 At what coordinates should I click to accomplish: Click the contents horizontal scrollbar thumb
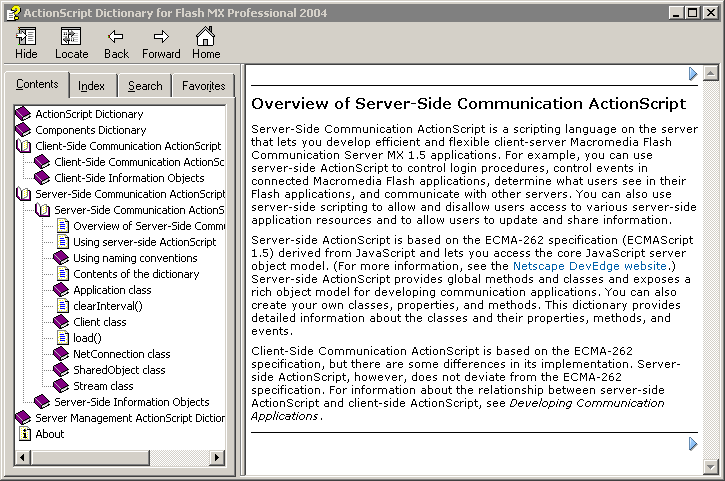coord(90,457)
